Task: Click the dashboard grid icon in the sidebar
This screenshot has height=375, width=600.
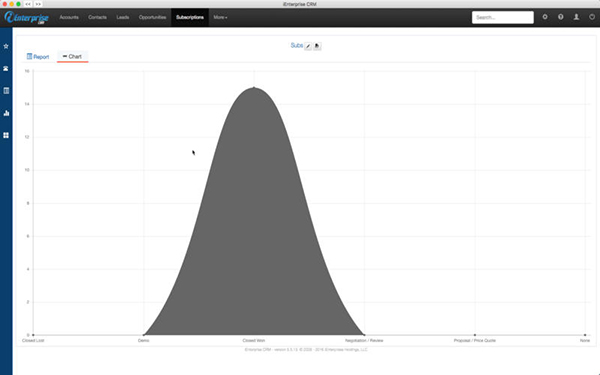Action: 6,135
